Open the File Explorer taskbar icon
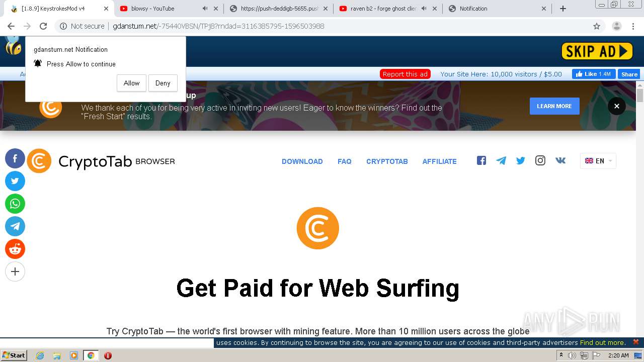This screenshot has width=644, height=362. point(57,355)
